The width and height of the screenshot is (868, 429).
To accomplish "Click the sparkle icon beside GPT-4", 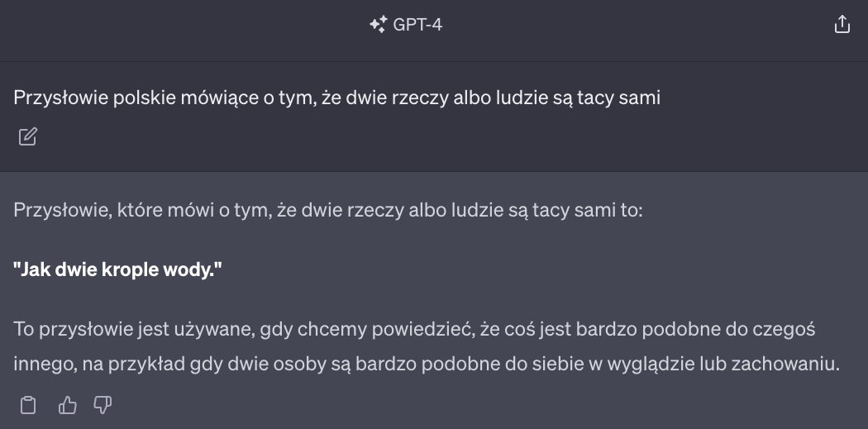I will (378, 25).
